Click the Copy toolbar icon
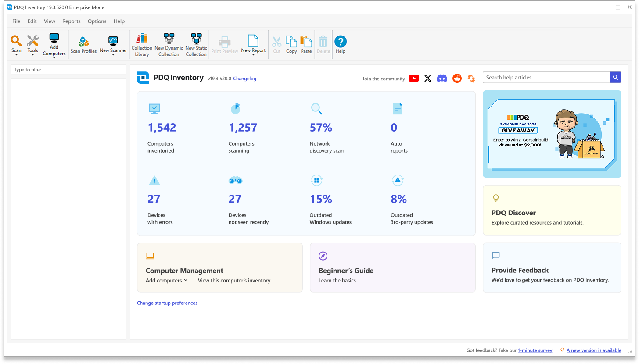Viewport: 639px width, 364px height. tap(291, 45)
